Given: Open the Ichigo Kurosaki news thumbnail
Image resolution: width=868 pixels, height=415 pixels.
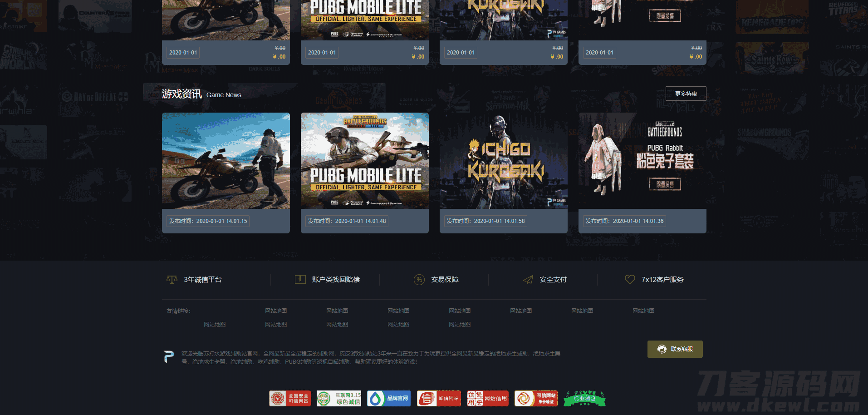Looking at the screenshot, I should [504, 161].
